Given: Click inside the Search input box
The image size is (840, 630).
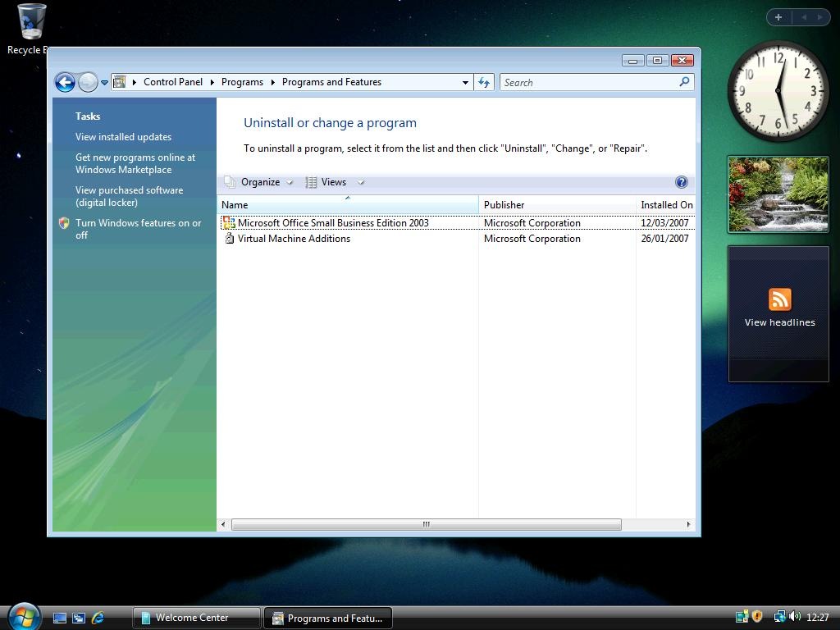Looking at the screenshot, I should [x=589, y=83].
